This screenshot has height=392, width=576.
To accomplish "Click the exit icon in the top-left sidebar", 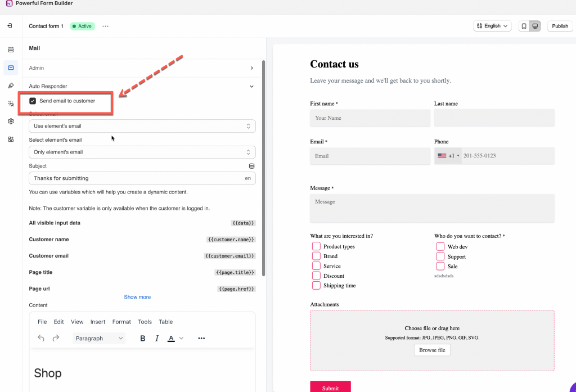I will 10,26.
